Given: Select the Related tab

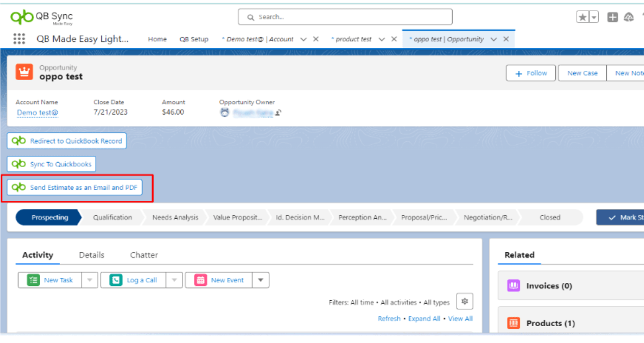Looking at the screenshot, I should [x=519, y=255].
